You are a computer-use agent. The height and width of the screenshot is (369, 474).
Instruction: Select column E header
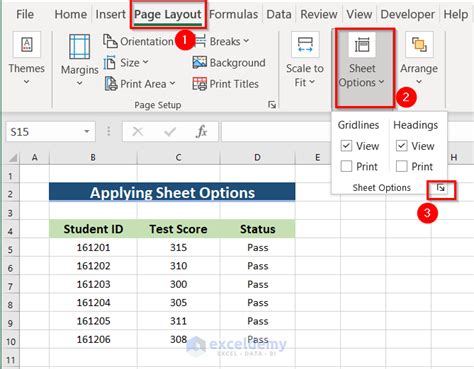[x=317, y=157]
